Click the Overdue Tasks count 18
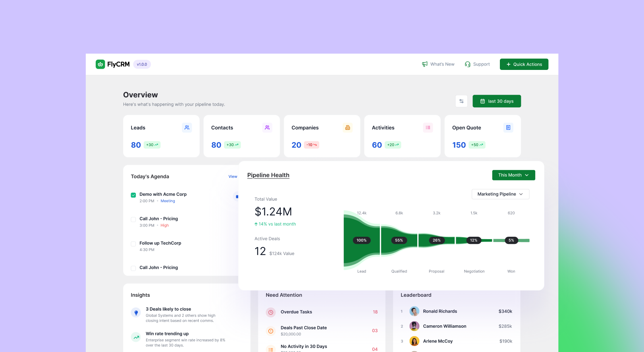 [x=375, y=312]
